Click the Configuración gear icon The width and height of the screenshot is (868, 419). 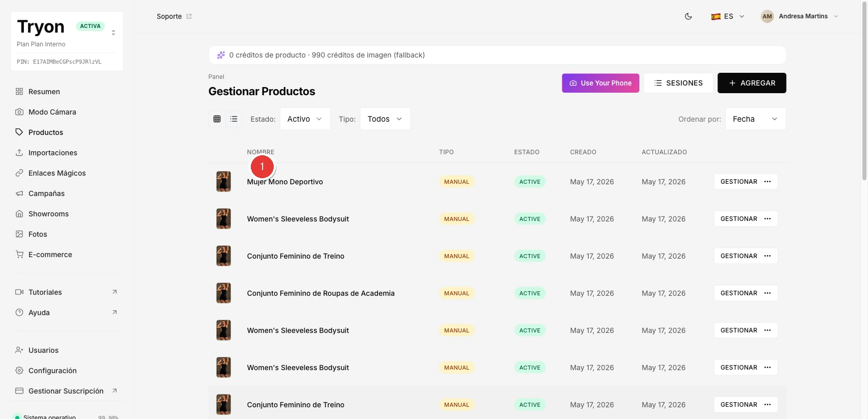click(x=19, y=371)
